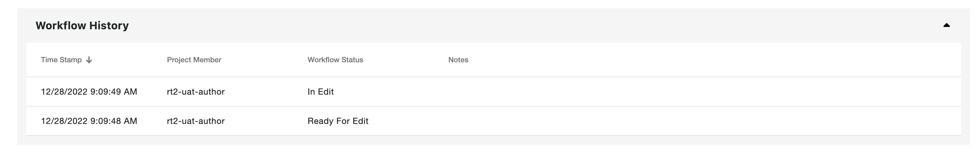Click the word Edit in the In Edit status
Screen dimensions: 980x152
coord(326,92)
